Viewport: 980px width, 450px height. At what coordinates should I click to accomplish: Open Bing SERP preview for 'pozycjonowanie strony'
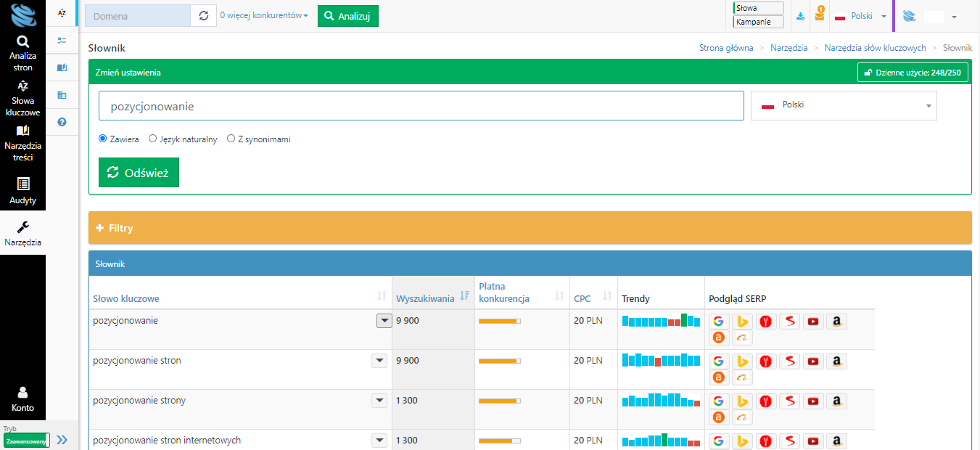pyautogui.click(x=742, y=401)
